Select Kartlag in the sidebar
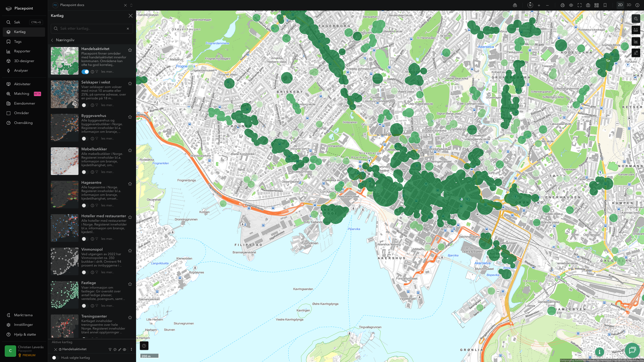Screen dimensions: 644x362 [x=24, y=32]
